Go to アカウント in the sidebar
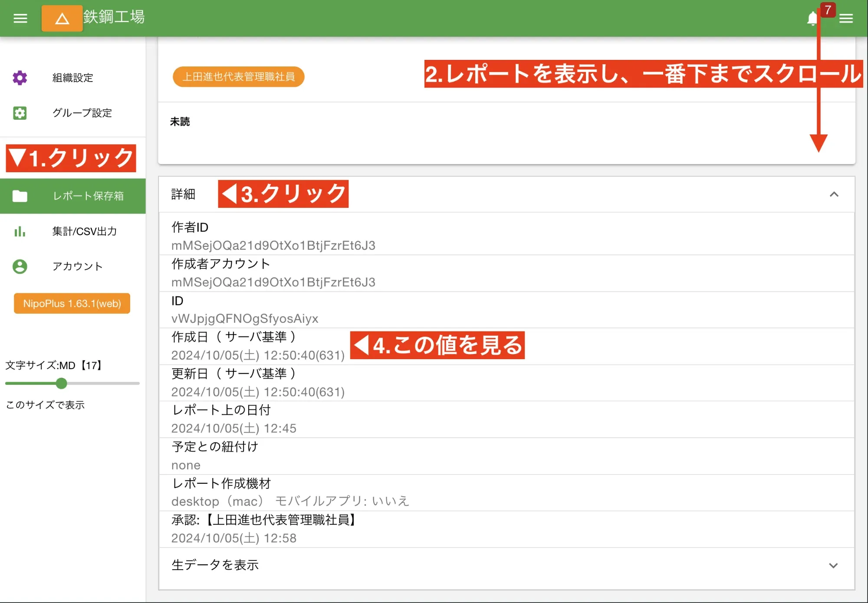Screen dimensions: 868x603 [77, 267]
